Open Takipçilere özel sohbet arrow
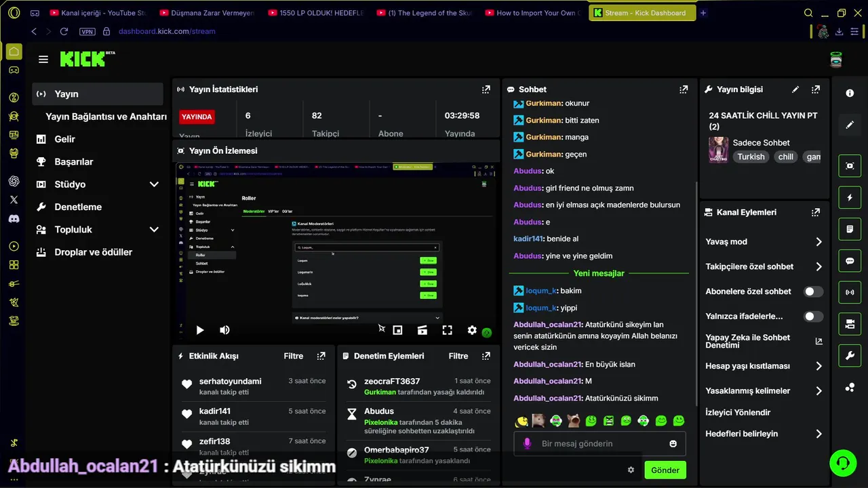The image size is (868, 488). (x=818, y=267)
